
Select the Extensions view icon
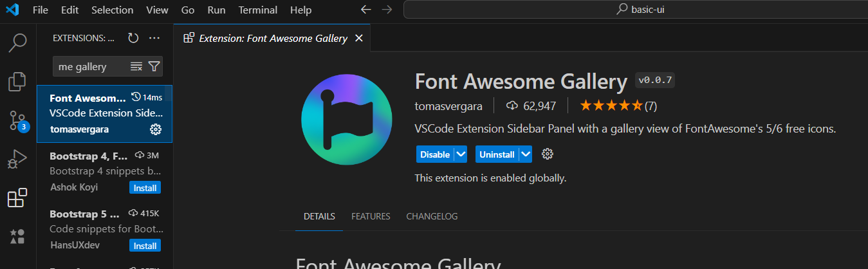[x=17, y=198]
